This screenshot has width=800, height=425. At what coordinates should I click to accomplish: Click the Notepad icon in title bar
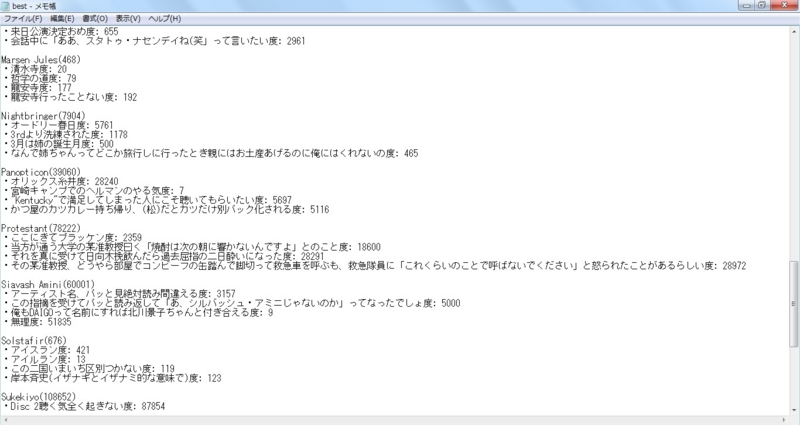click(6, 6)
